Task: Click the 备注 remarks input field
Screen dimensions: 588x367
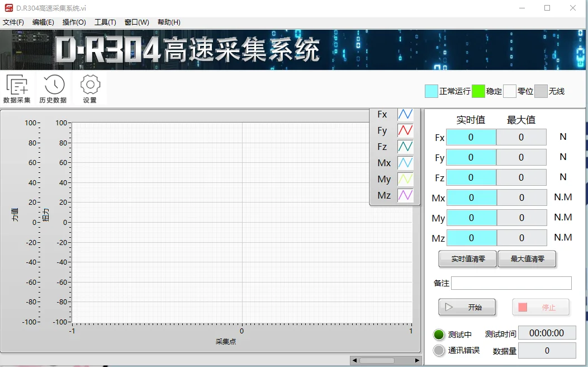Action: click(511, 283)
